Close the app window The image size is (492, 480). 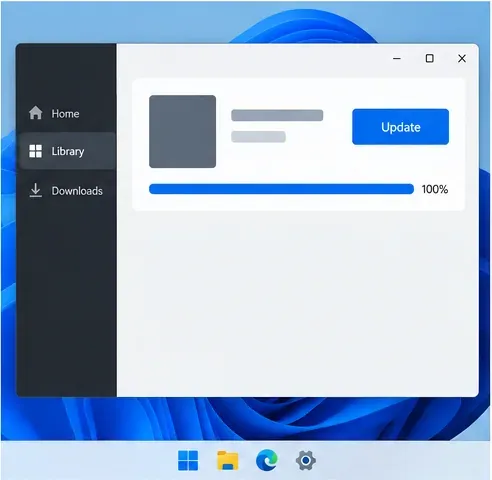point(462,58)
